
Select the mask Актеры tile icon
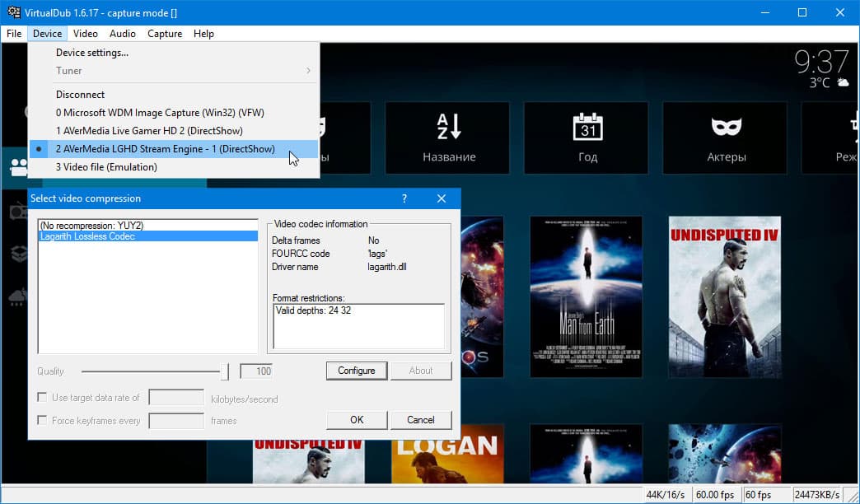click(727, 127)
